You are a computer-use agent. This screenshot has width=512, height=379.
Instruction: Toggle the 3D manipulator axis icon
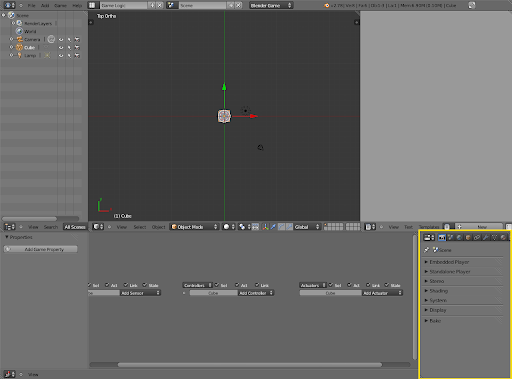(265, 227)
